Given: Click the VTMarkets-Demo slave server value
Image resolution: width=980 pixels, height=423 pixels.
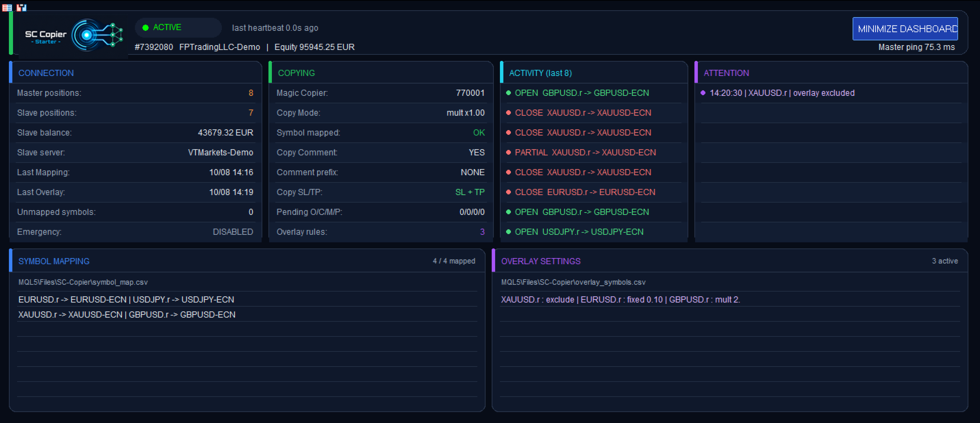Looking at the screenshot, I should (221, 153).
